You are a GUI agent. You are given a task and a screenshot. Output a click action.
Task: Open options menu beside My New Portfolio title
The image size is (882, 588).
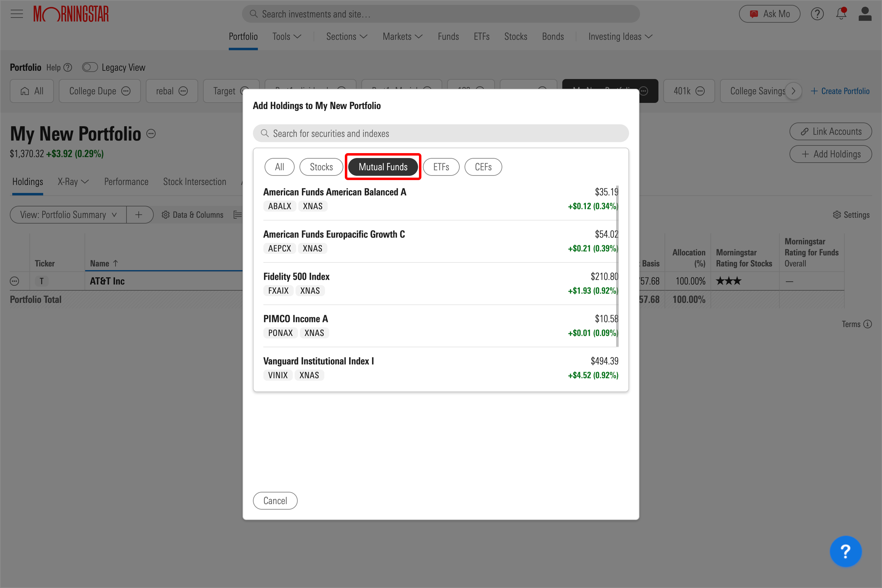[x=151, y=134]
